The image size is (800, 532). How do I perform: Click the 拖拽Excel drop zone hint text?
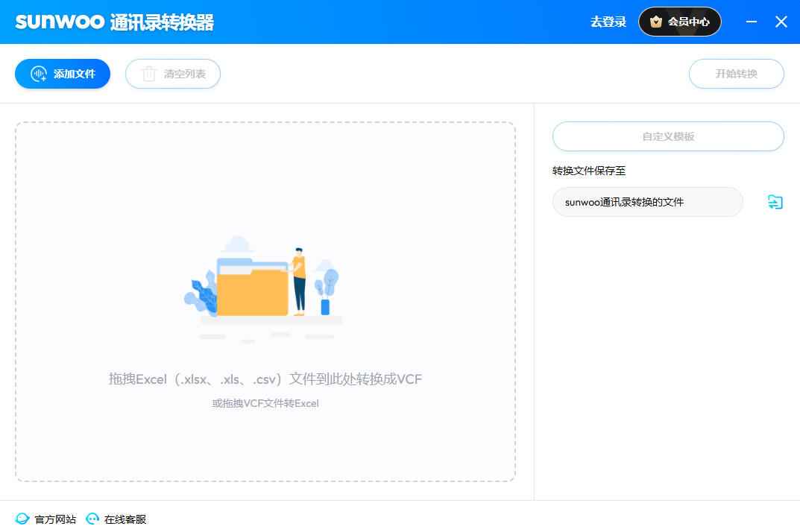point(265,379)
